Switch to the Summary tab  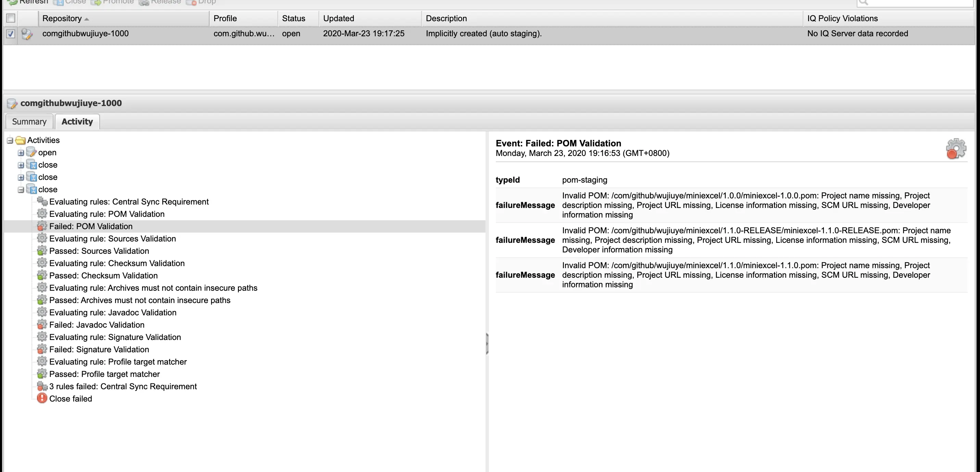coord(29,122)
